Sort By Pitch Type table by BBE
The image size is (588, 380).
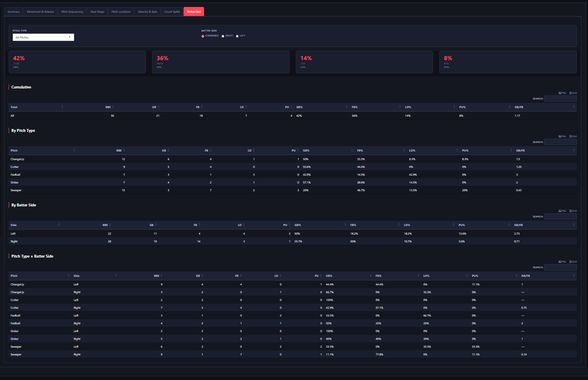(119, 150)
